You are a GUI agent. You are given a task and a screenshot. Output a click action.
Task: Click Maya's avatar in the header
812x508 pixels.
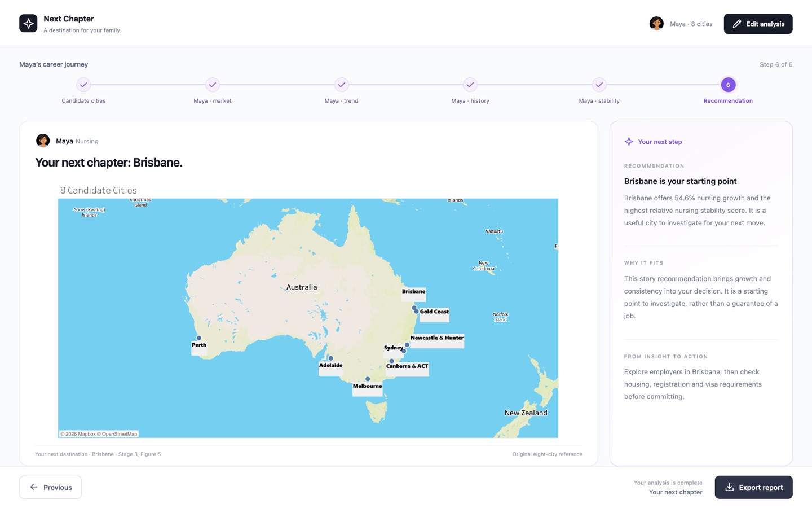tap(656, 24)
